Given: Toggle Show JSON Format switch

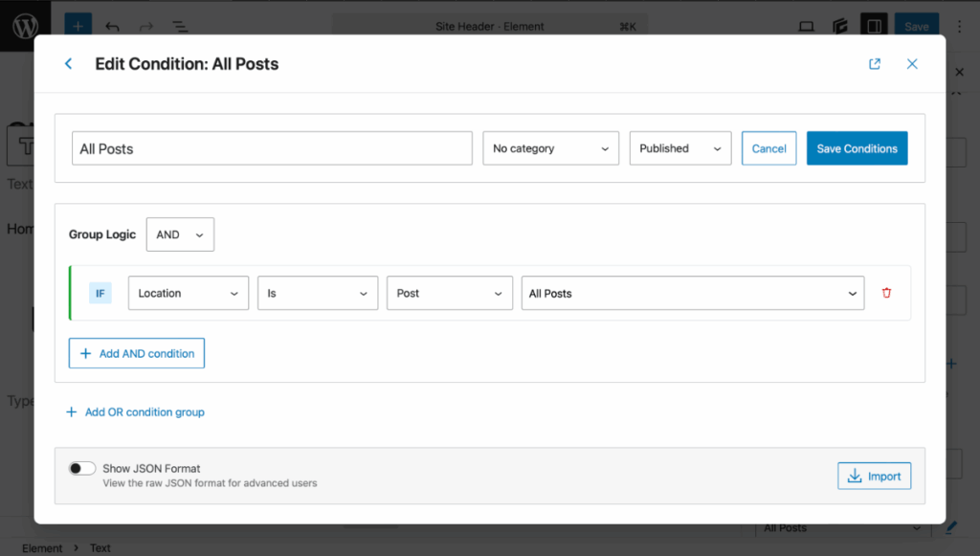Looking at the screenshot, I should click(x=82, y=469).
